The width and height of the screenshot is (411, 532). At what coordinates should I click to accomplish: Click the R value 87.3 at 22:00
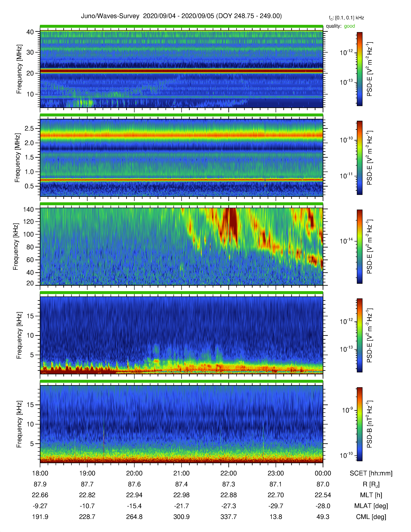(x=229, y=484)
